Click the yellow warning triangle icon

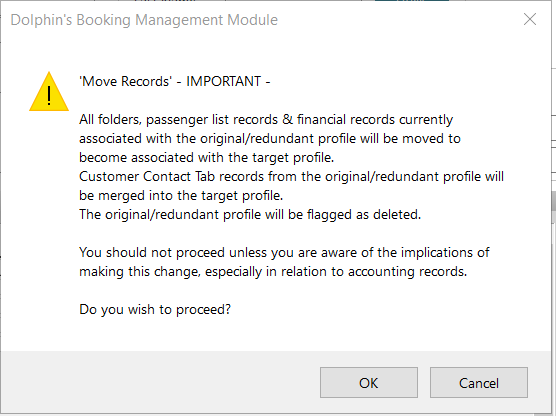point(49,92)
